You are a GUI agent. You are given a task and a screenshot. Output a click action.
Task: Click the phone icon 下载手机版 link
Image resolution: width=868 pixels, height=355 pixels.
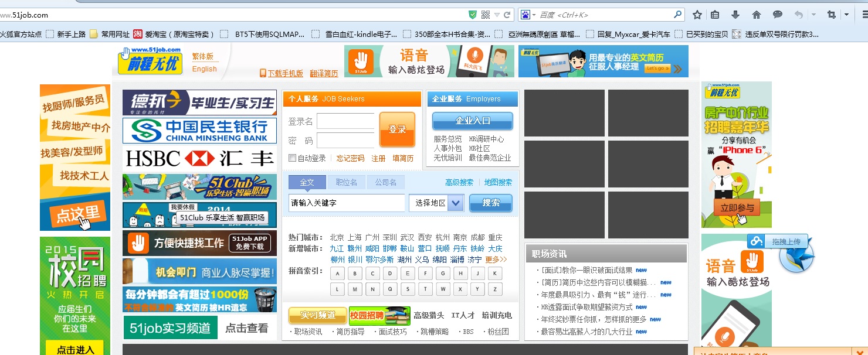(282, 73)
